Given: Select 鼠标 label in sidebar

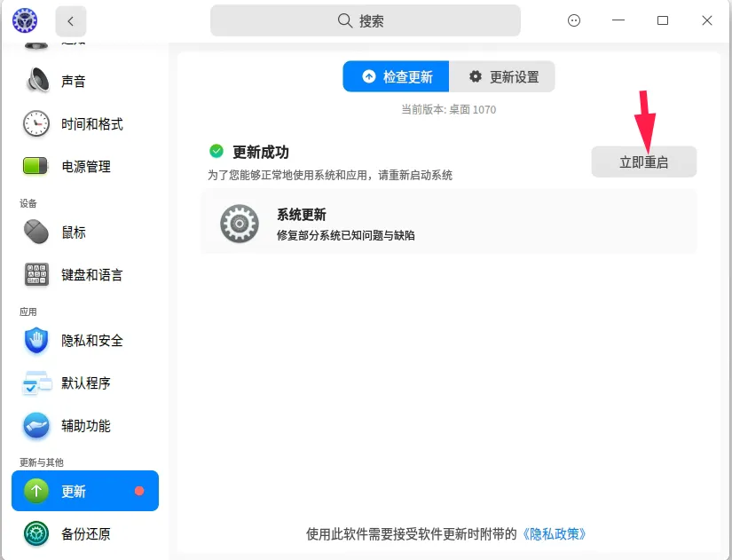Looking at the screenshot, I should tap(74, 233).
